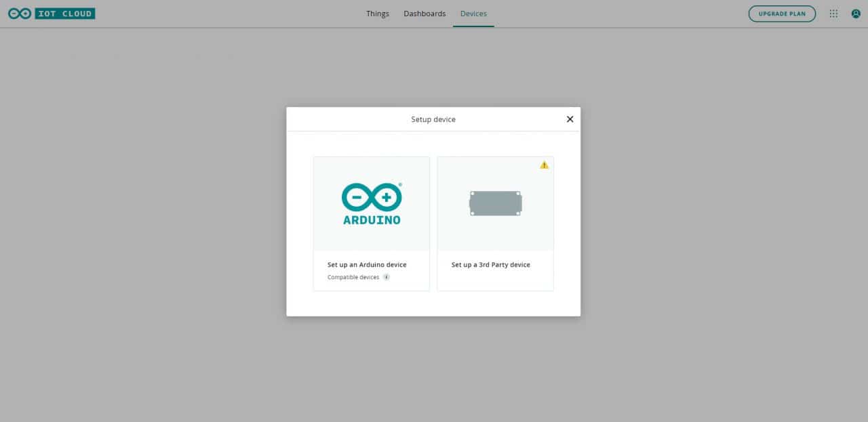
Task: Click the Setup device dialog title
Action: click(x=433, y=119)
